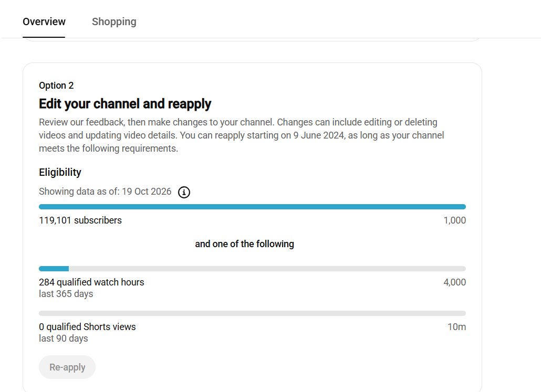Switch to the Shopping tab

(x=114, y=22)
